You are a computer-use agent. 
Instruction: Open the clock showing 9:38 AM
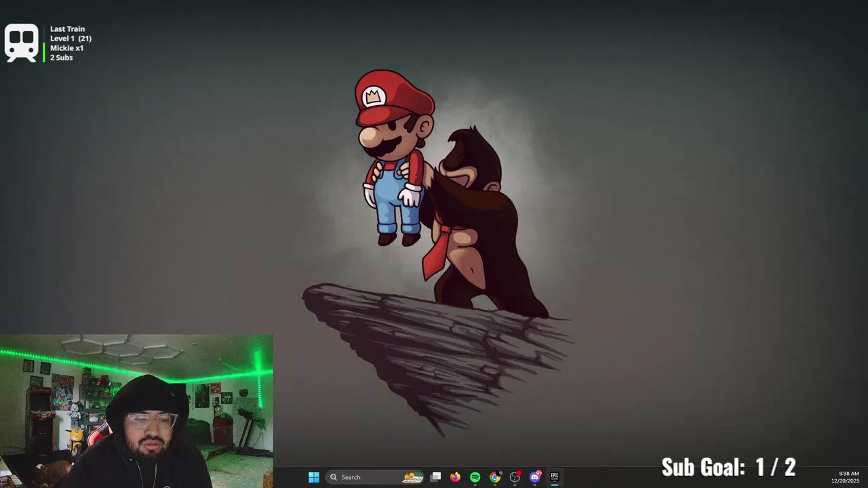pos(845,477)
